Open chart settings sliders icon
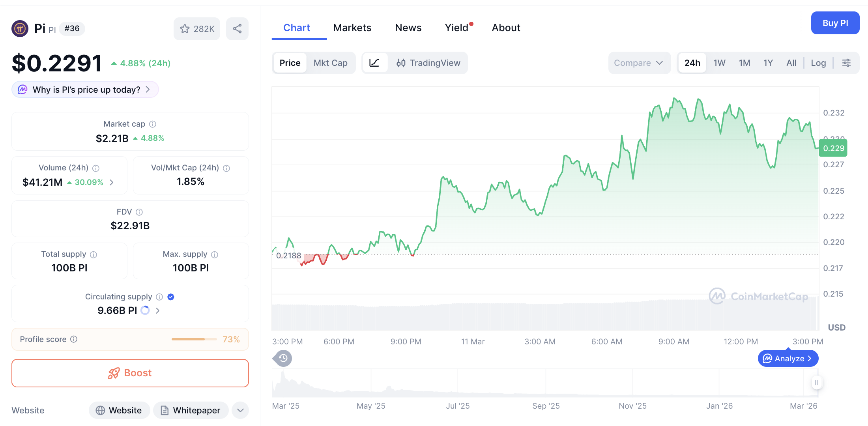868x426 pixels. [846, 63]
